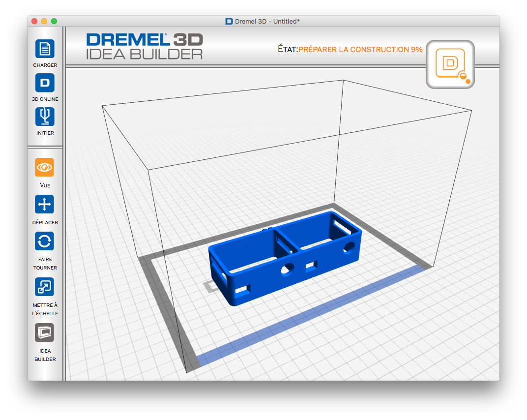Image resolution: width=527 pixels, height=420 pixels.
Task: Minimize the window with the yellow button
Action: [x=44, y=21]
